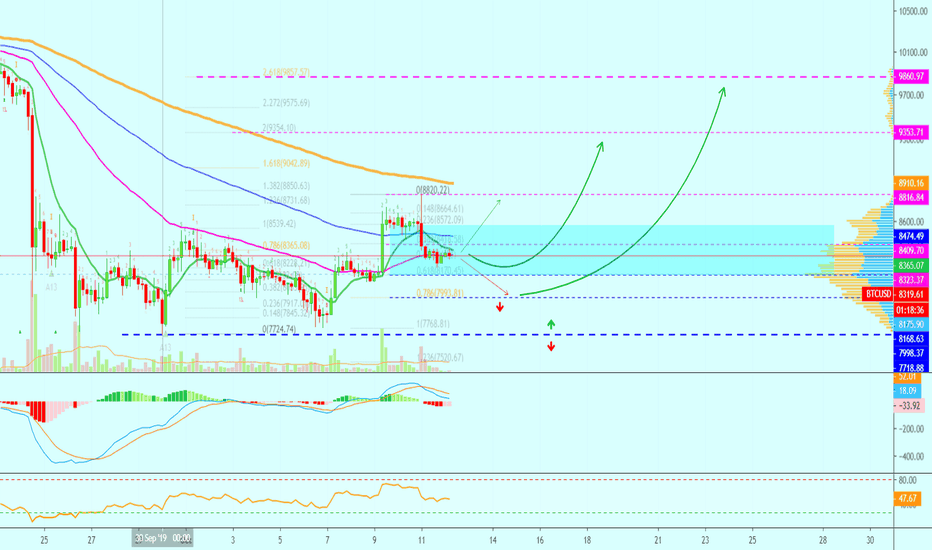Click the 01:18:36 candle countdown timer
Screen dimensions: 932x550
[x=911, y=310]
